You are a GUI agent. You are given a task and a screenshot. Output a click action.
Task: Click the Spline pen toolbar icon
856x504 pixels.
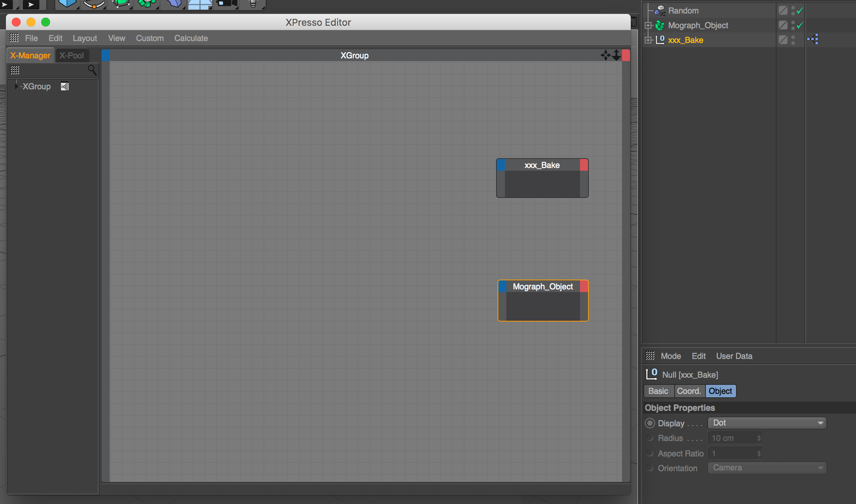click(x=94, y=4)
